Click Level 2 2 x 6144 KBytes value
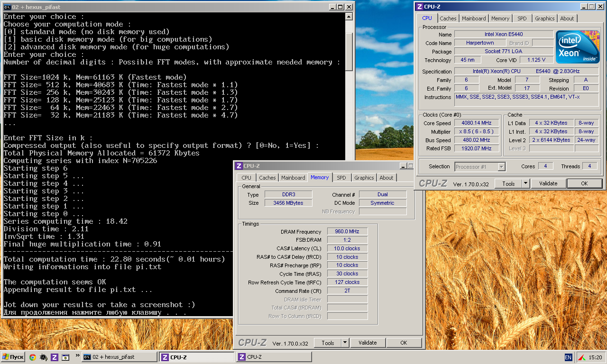The height and width of the screenshot is (364, 607). [552, 140]
